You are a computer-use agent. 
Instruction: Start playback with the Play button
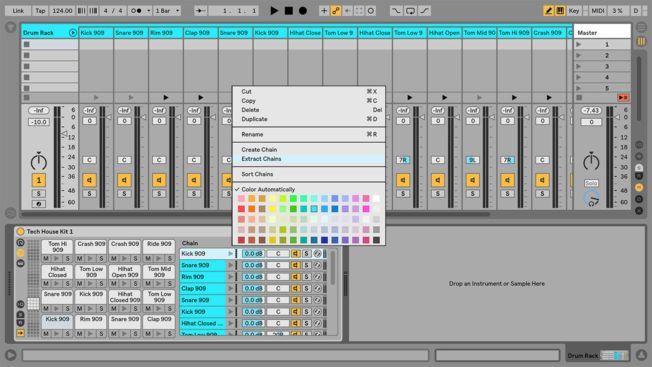click(x=274, y=10)
